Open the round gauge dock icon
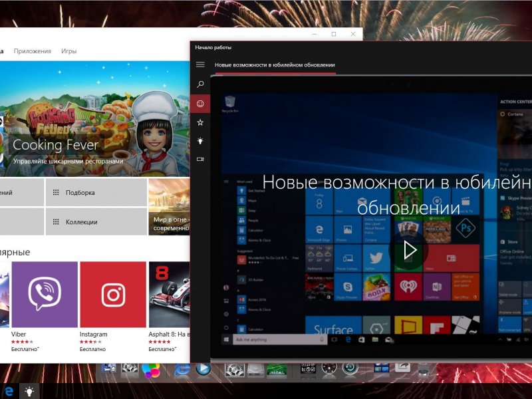The image size is (532, 399). point(329,369)
